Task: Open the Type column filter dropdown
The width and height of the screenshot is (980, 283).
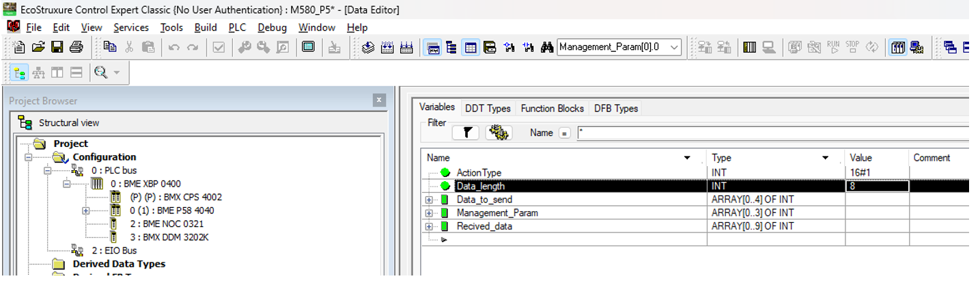Action: (825, 158)
